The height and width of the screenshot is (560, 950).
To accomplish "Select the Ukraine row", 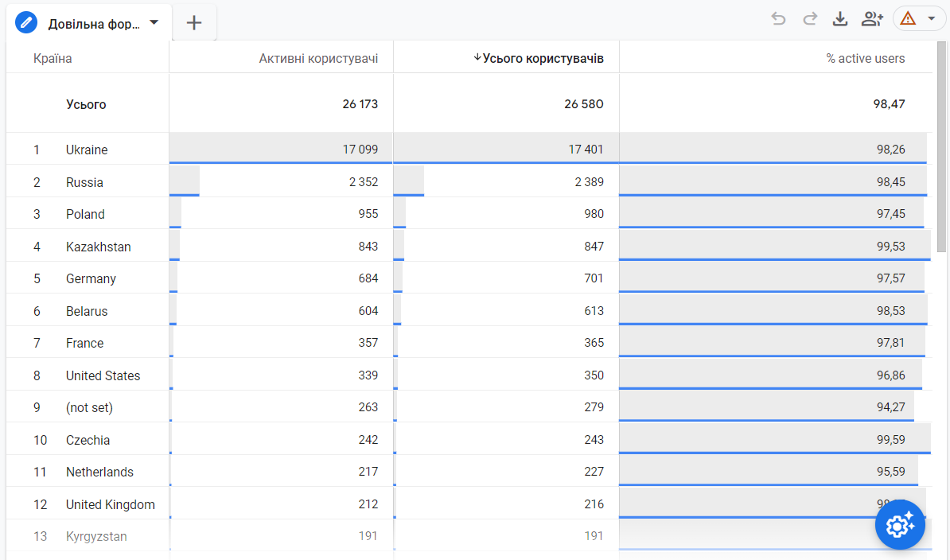I will point(87,150).
